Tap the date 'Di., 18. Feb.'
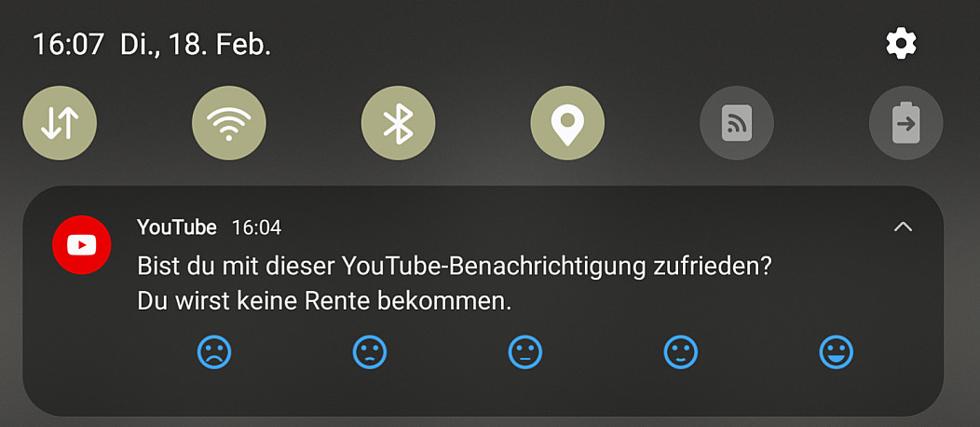The height and width of the screenshot is (427, 980). tap(196, 46)
